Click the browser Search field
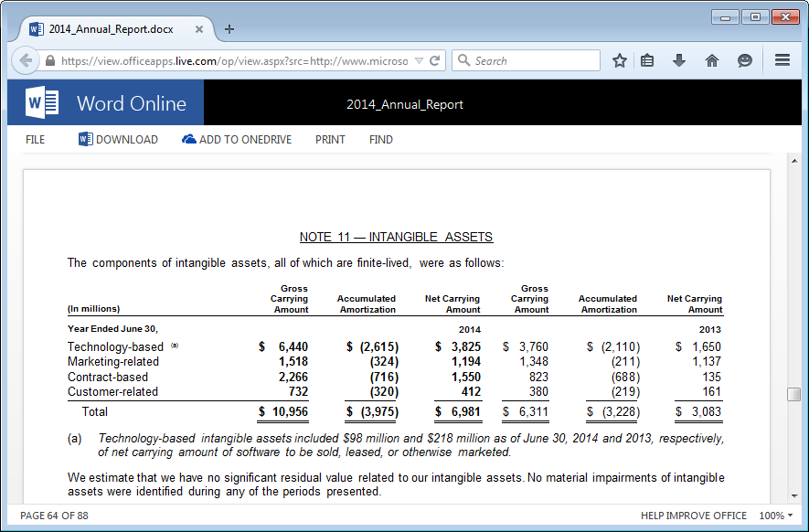 tap(526, 60)
